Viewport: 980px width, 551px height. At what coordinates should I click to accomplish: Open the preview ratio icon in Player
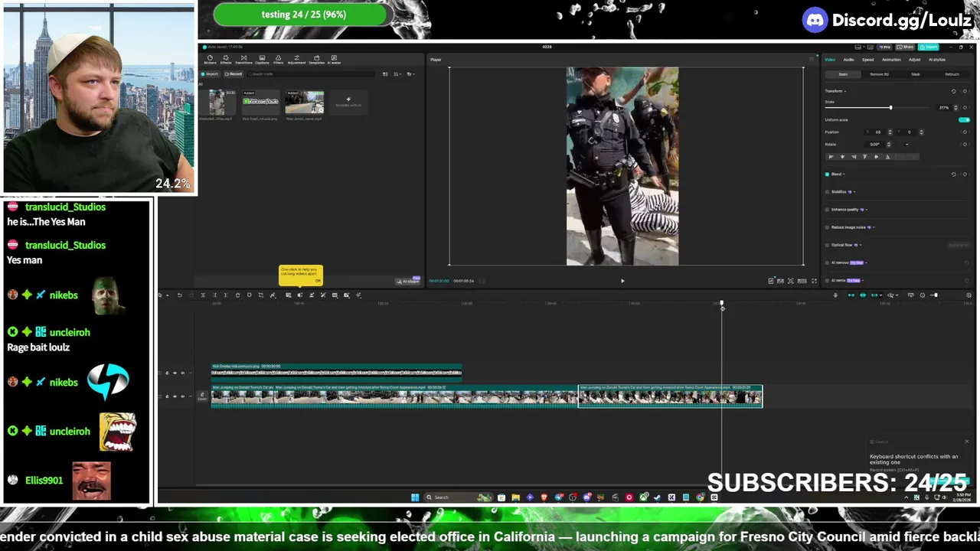802,281
